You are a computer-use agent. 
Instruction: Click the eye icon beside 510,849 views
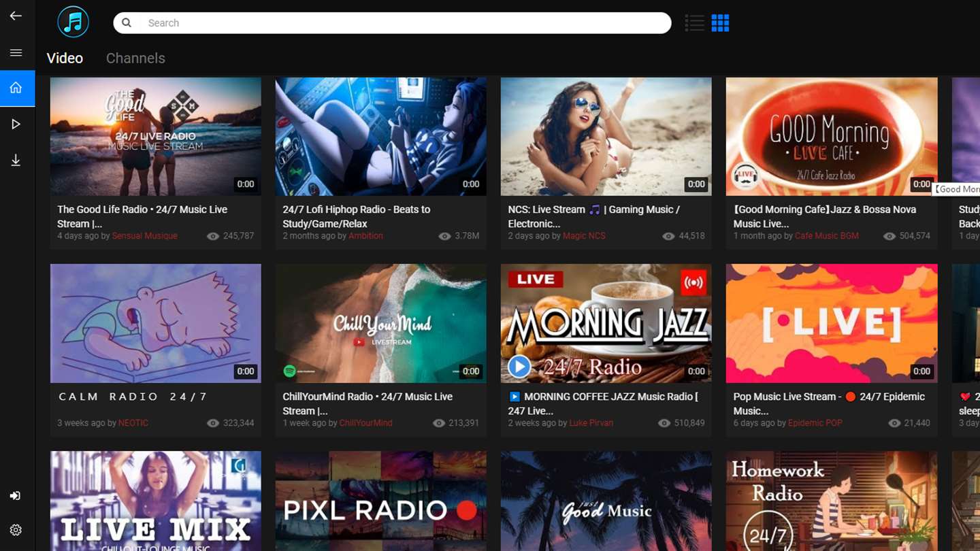[x=664, y=423]
